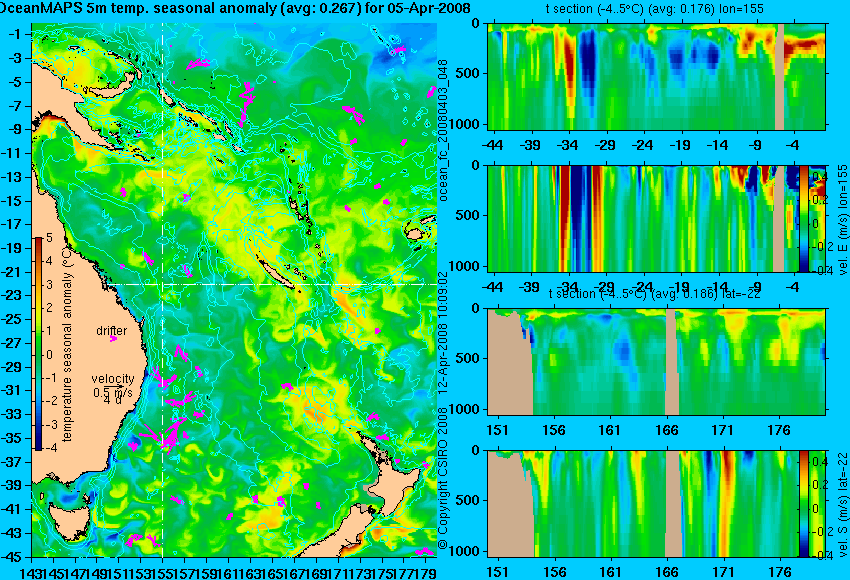Viewport: 850px width, 580px height.
Task: Click the '0.5 m/s' velocity scale text
Action: tap(113, 392)
